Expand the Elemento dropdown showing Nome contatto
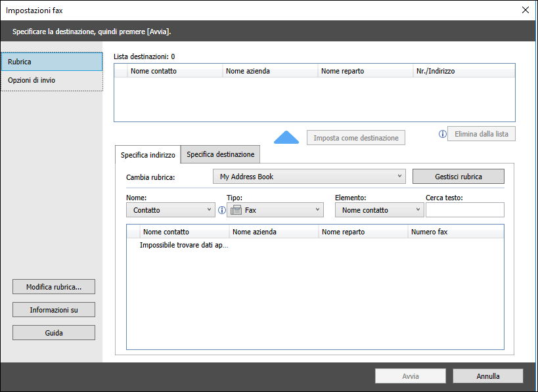The image size is (538, 392). pos(379,210)
